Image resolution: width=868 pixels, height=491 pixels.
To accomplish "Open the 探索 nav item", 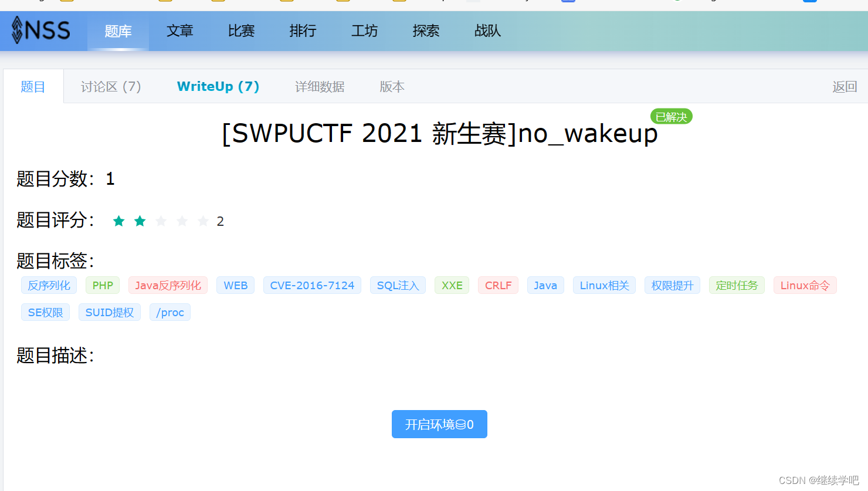I will [x=426, y=31].
